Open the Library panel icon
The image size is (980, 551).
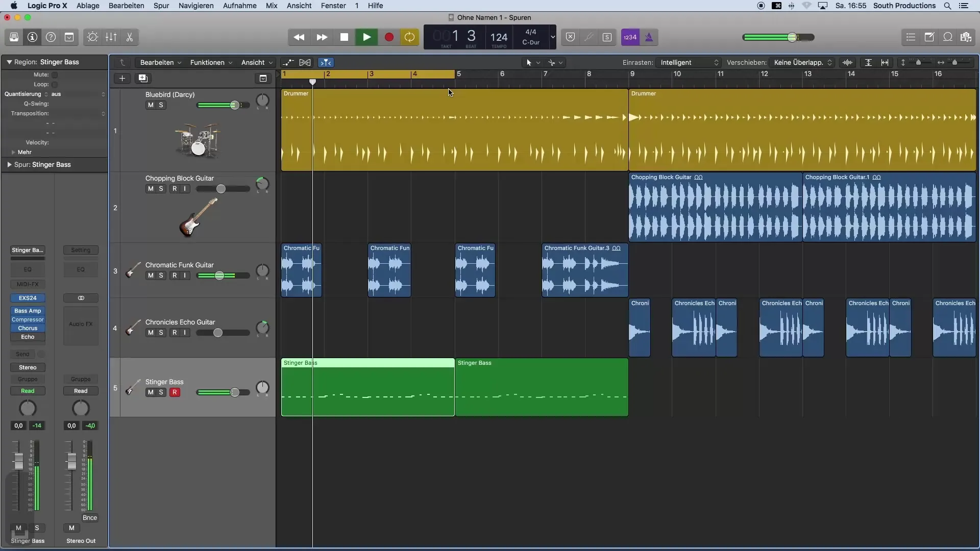[14, 37]
